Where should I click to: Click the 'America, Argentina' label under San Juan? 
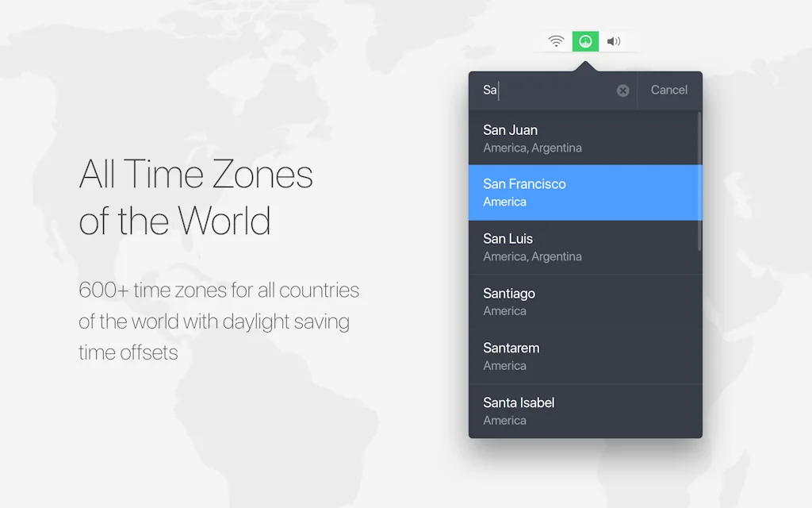coord(534,148)
